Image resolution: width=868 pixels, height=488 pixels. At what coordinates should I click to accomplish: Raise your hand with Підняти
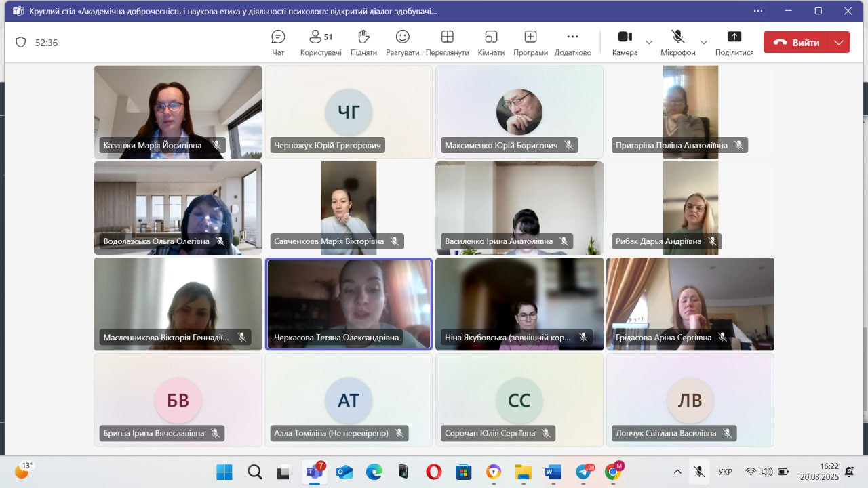click(363, 43)
